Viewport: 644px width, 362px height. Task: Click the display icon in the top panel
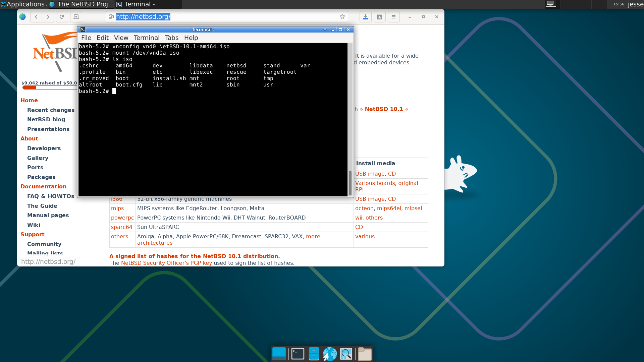coord(551,4)
